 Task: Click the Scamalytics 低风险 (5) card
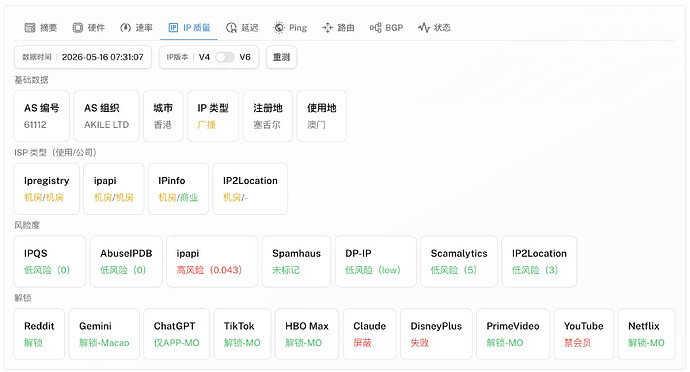[459, 262]
